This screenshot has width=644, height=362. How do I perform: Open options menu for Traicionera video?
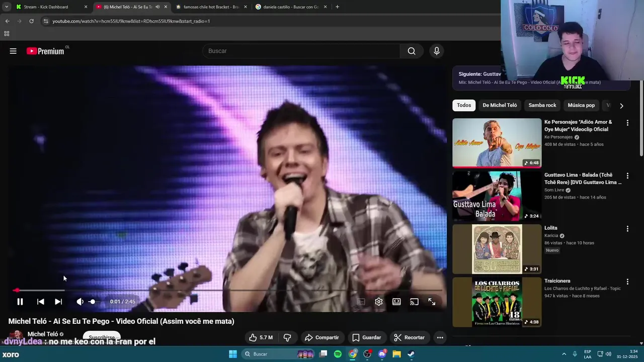point(627,282)
